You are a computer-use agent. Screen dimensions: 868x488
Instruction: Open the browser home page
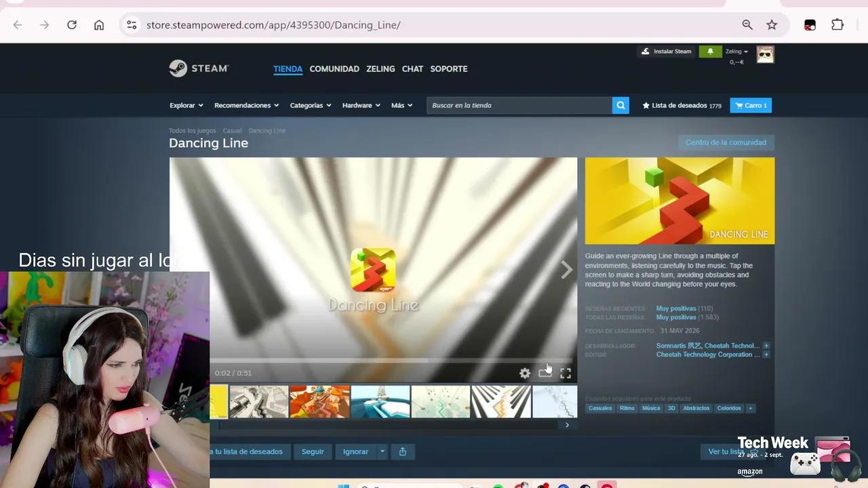pyautogui.click(x=99, y=25)
